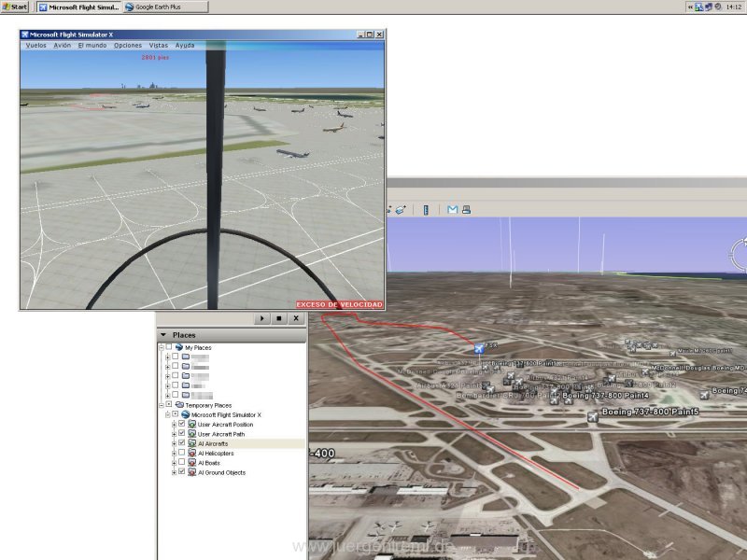Image resolution: width=747 pixels, height=560 pixels.
Task: Click the blue FSX aircraft placemark on map
Action: pyautogui.click(x=479, y=349)
